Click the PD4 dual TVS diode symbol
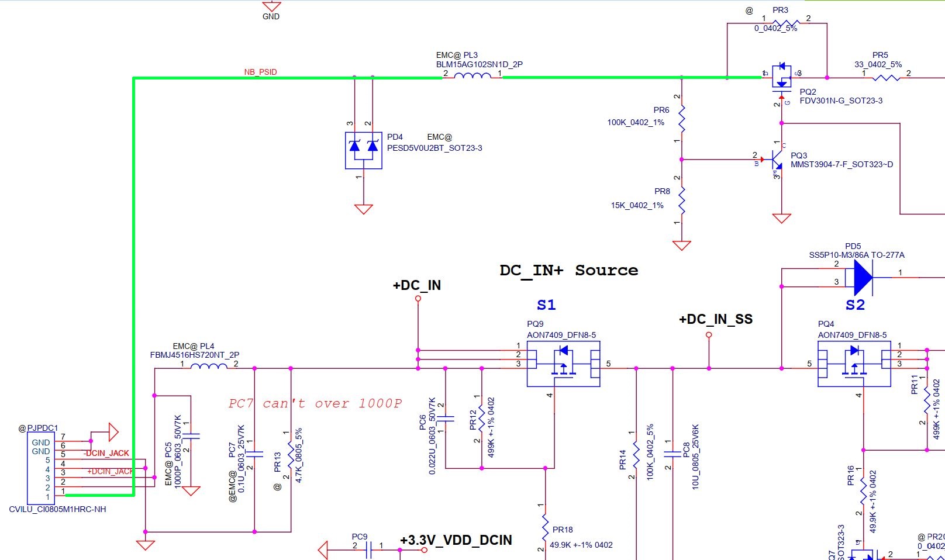The width and height of the screenshot is (945, 560). click(363, 150)
